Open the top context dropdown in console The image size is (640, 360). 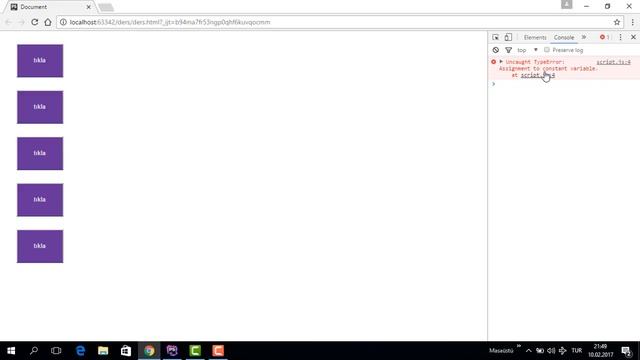click(x=527, y=50)
